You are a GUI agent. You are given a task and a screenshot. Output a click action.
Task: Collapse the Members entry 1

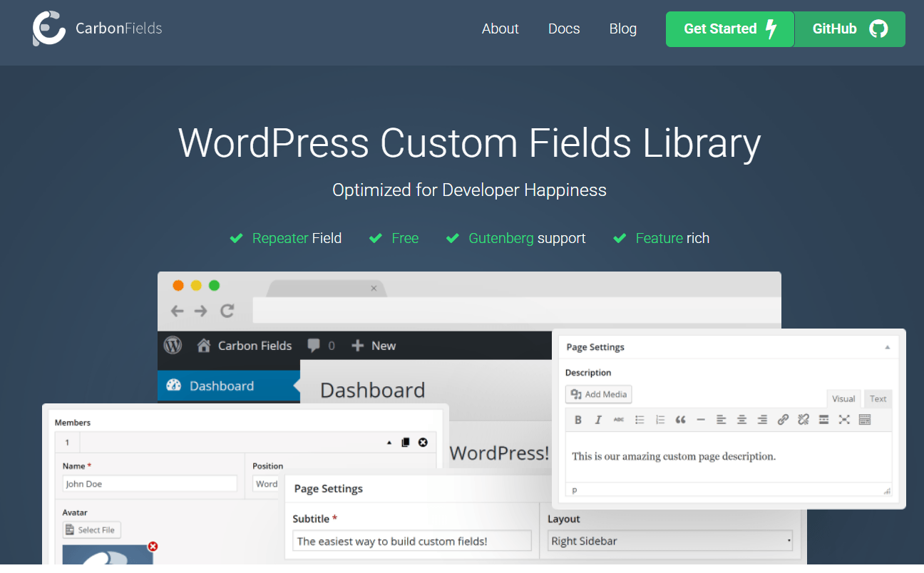(389, 443)
